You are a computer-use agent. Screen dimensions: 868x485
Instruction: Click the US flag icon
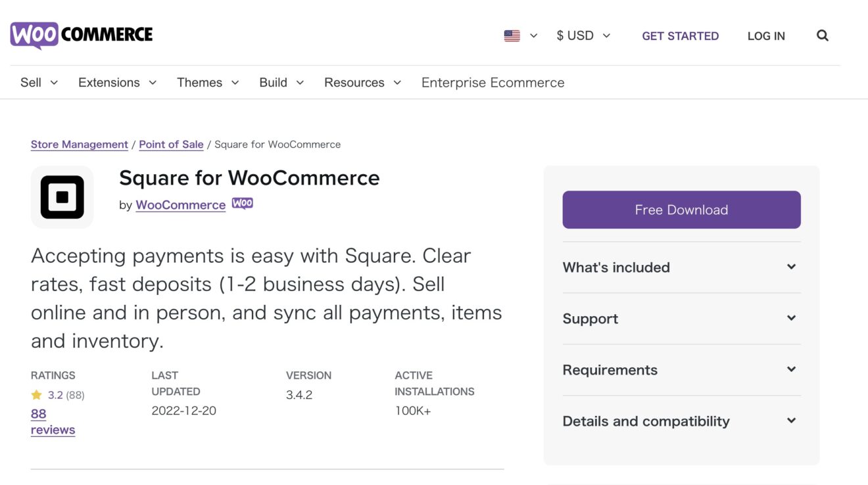click(x=512, y=35)
